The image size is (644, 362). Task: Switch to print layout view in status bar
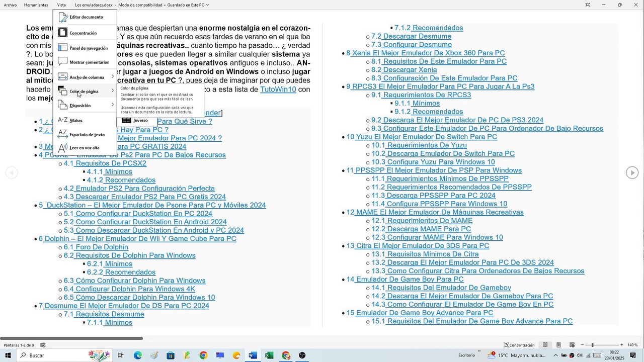coord(558,345)
